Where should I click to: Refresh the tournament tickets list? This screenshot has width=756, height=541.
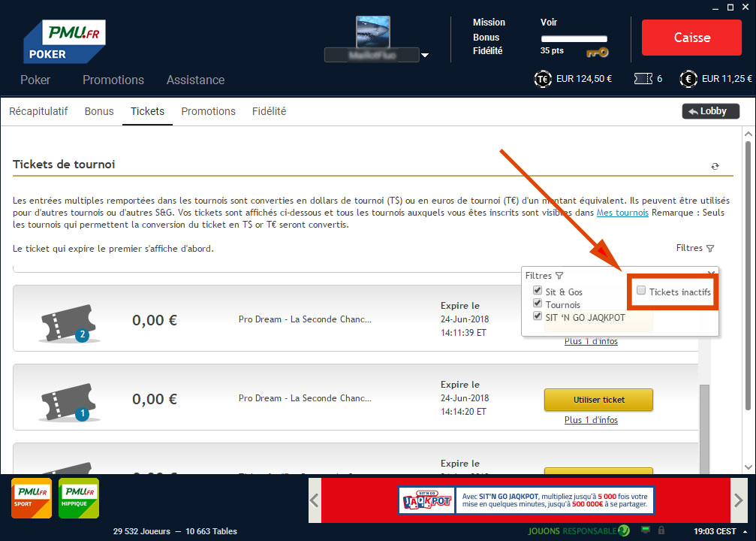[715, 166]
